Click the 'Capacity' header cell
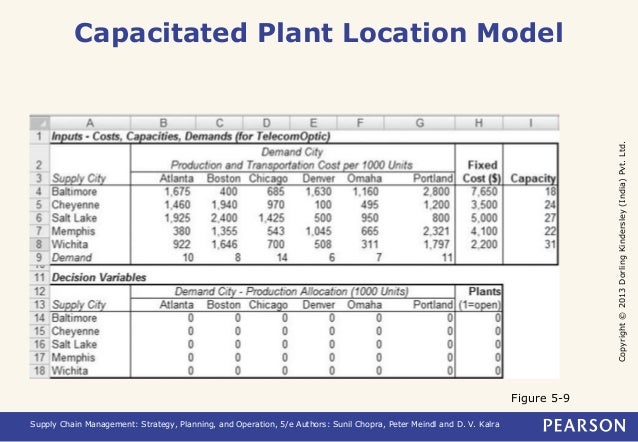 point(533,178)
